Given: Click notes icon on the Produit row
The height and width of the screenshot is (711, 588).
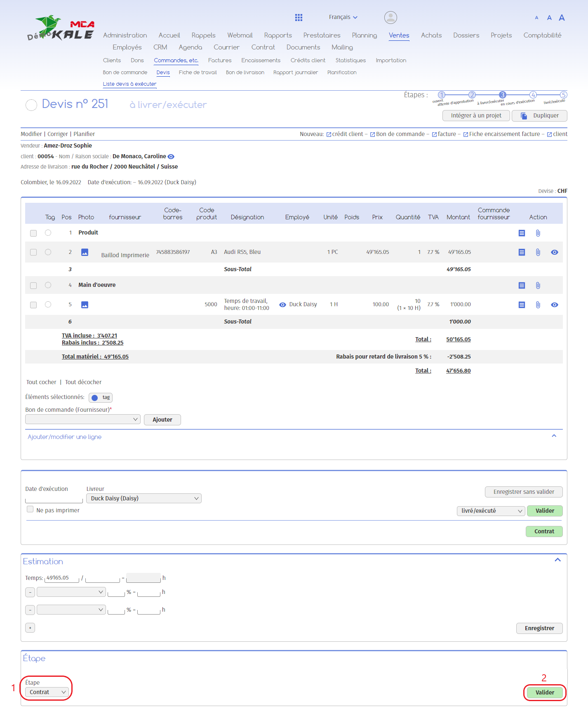Looking at the screenshot, I should click(x=522, y=233).
